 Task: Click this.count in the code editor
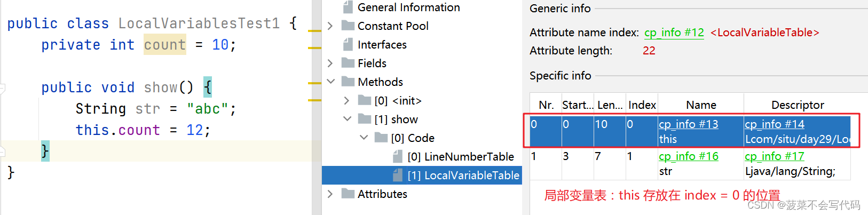click(117, 130)
